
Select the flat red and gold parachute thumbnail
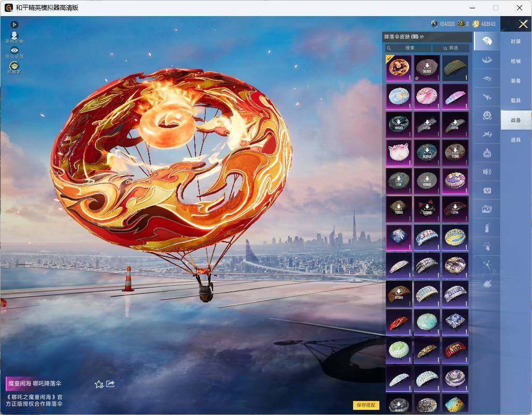tap(399, 321)
